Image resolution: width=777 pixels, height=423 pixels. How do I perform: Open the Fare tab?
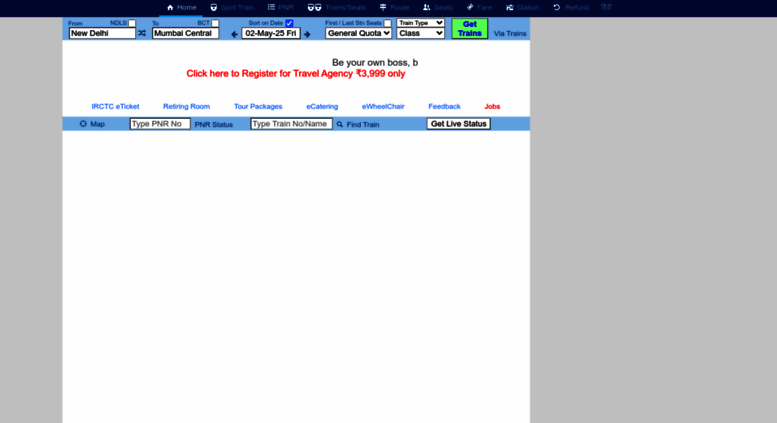(x=479, y=7)
